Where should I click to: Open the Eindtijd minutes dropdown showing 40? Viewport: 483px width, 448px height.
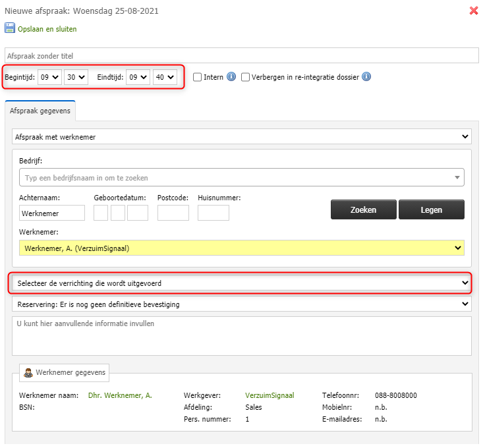tap(165, 77)
